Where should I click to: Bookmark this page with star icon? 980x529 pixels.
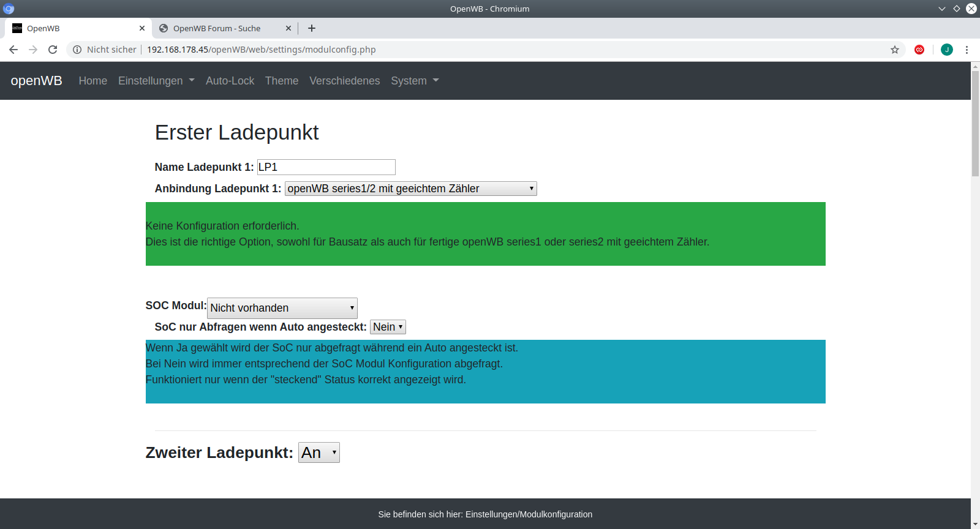(x=895, y=50)
